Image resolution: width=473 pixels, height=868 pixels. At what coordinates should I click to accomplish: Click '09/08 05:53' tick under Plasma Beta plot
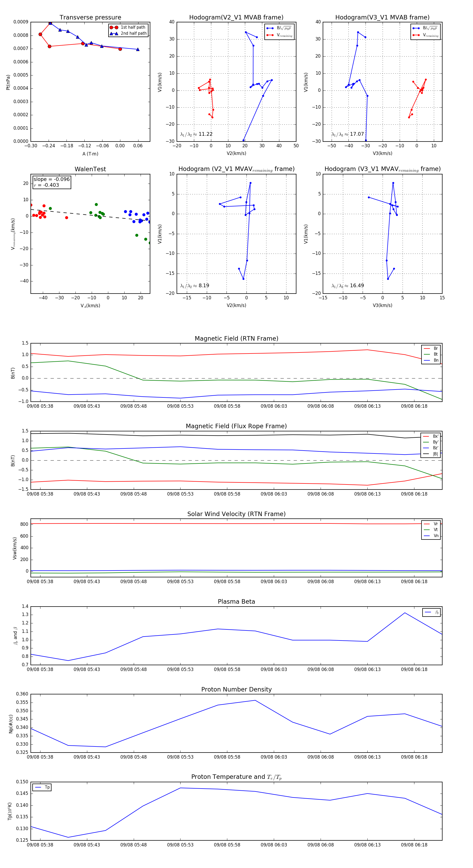point(180,669)
